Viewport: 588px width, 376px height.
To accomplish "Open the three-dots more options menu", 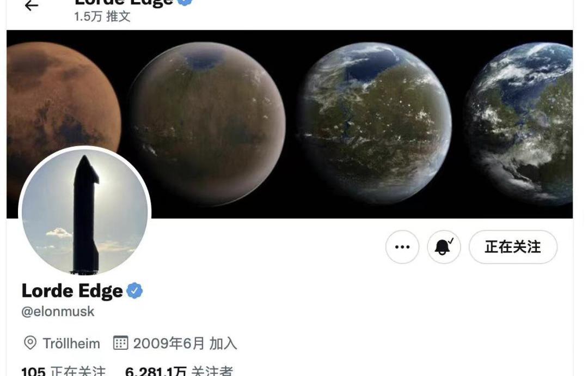I will click(x=402, y=247).
